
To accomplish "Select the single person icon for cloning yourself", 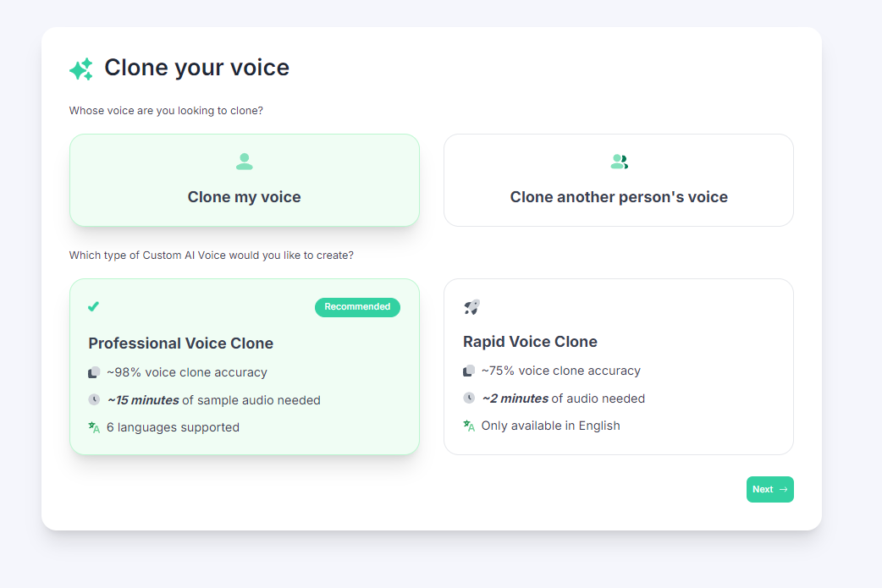I will (x=244, y=161).
